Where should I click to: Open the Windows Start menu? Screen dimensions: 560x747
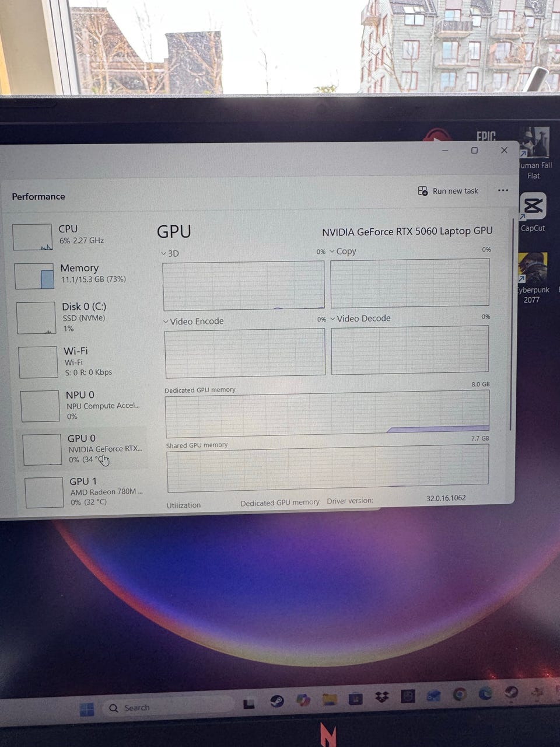[86, 709]
